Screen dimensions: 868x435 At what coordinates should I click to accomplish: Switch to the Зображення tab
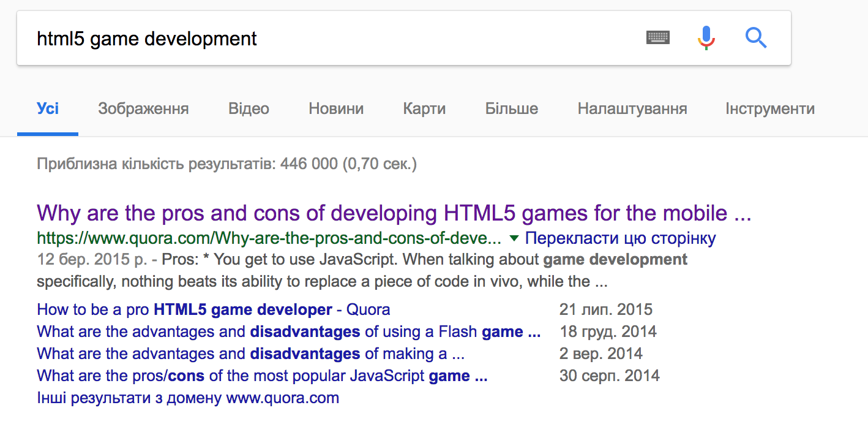click(x=143, y=109)
